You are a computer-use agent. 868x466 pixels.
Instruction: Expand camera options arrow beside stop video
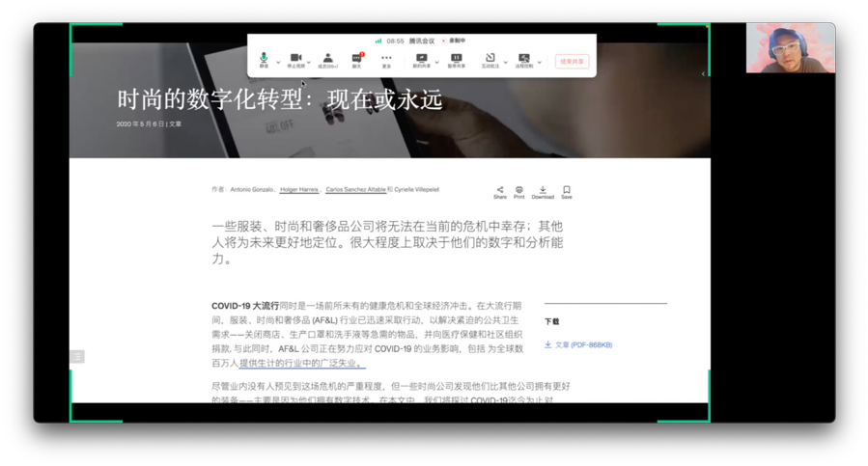[309, 62]
